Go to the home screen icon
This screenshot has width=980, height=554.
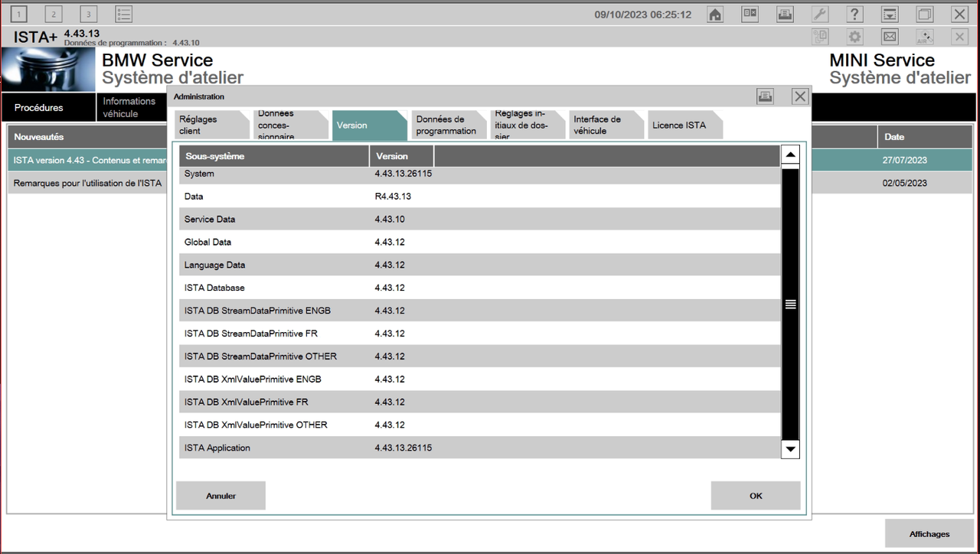[x=715, y=15]
